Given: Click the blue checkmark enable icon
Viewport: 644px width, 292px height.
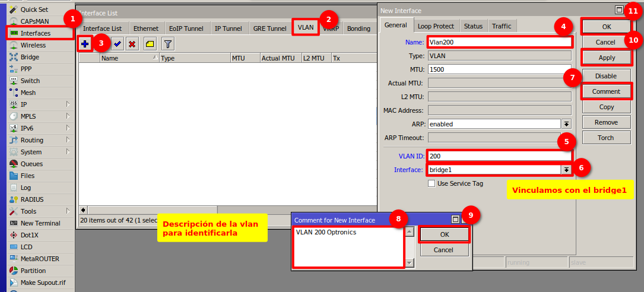Looking at the screenshot, I should pos(118,44).
